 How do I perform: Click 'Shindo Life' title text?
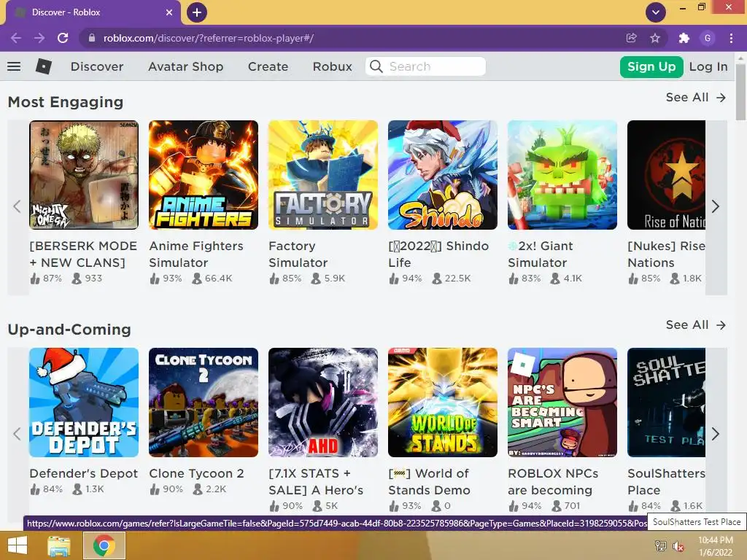coord(438,254)
